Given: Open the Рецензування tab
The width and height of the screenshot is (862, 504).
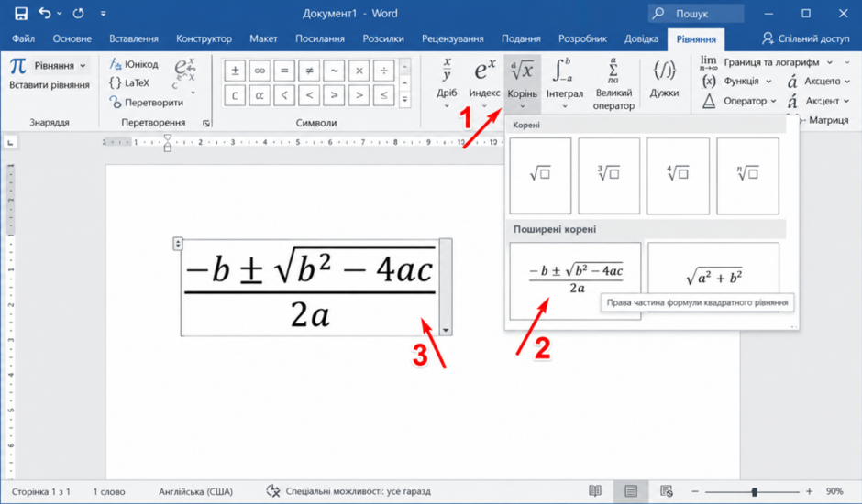Looking at the screenshot, I should pos(452,38).
